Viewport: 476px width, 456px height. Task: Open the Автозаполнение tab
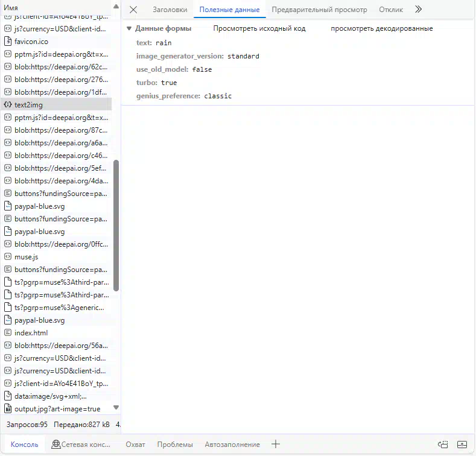(x=232, y=445)
